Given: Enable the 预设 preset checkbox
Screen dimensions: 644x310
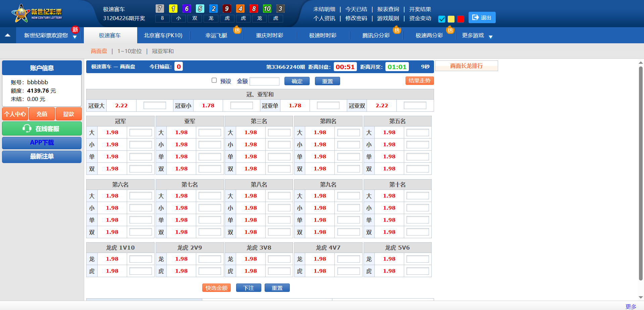Looking at the screenshot, I should [214, 81].
